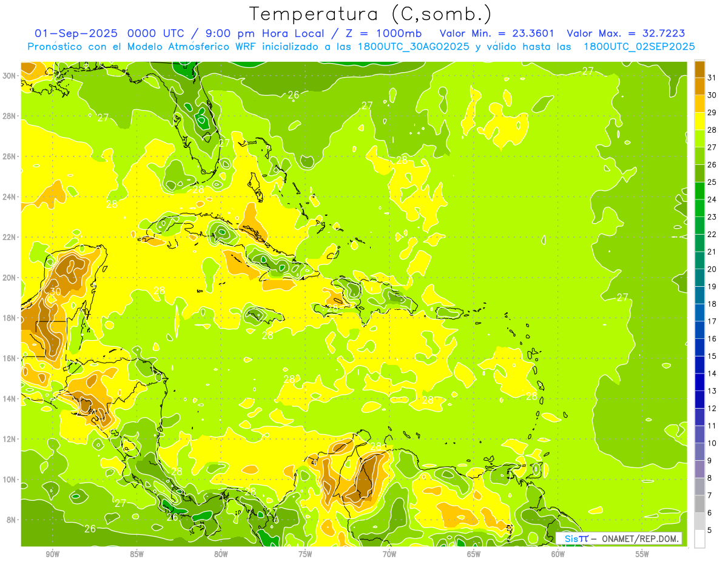Click the yellow swatch between 28 and 29 on the color scale
This screenshot has height=562, width=728.
point(699,121)
